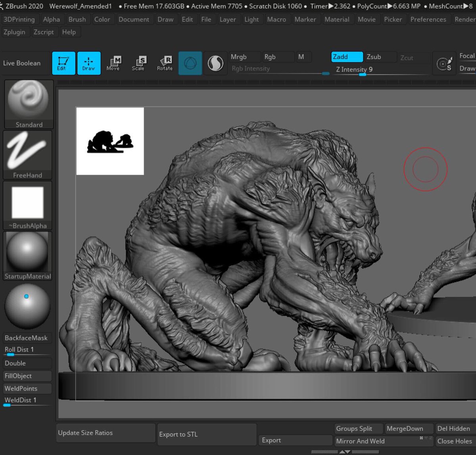Open the Edit menu
The image size is (476, 455).
(187, 19)
